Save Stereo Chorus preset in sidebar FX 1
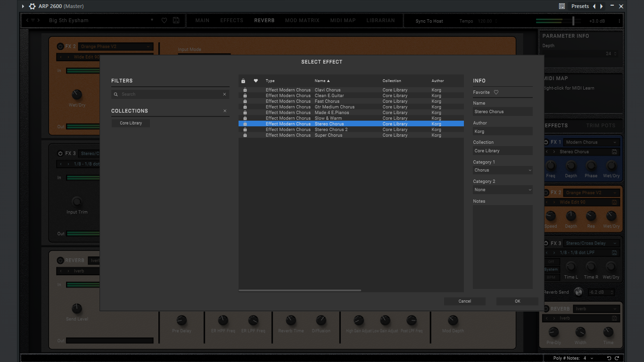This screenshot has width=644, height=362. click(614, 152)
